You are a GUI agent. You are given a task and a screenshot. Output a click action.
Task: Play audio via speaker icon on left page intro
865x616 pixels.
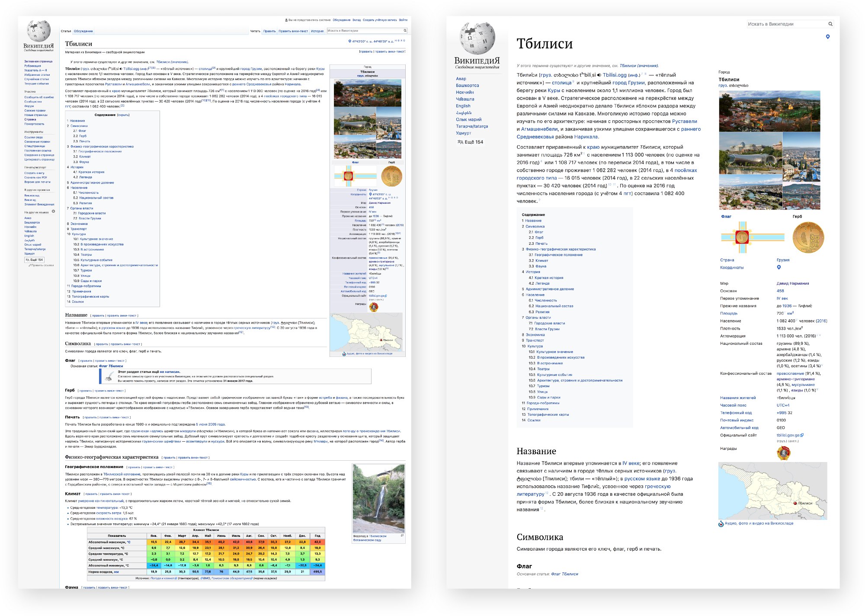point(121,68)
